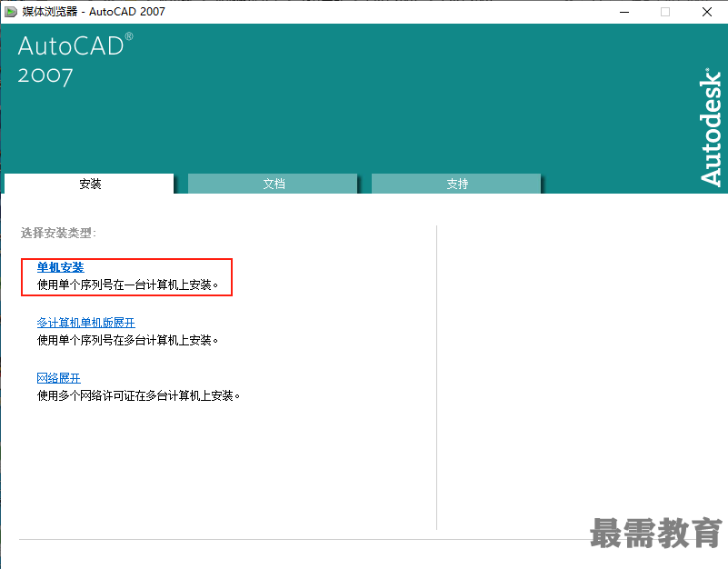Click the media browser title bar icon
The height and width of the screenshot is (569, 728).
11,12
